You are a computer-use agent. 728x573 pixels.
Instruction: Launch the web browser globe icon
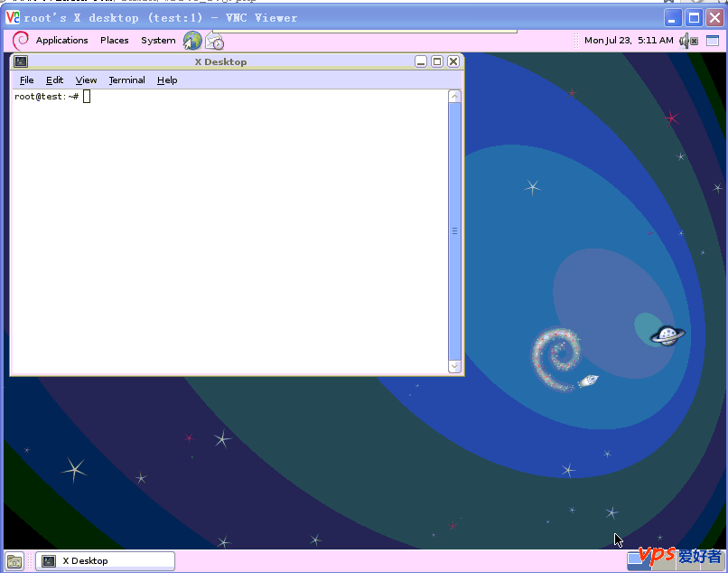192,41
